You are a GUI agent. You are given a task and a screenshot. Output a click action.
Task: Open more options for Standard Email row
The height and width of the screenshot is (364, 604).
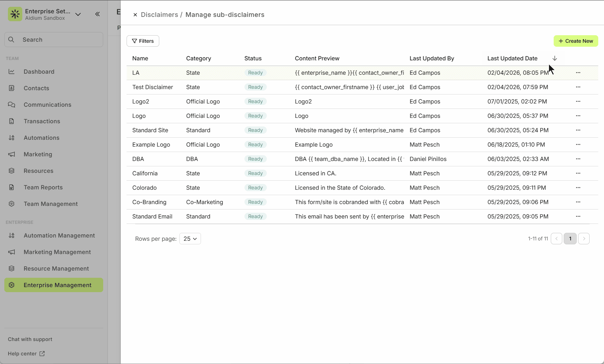pos(578,216)
